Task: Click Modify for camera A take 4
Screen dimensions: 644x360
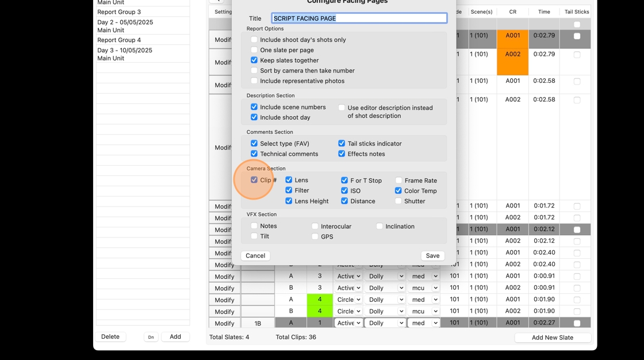Action: tap(224, 300)
